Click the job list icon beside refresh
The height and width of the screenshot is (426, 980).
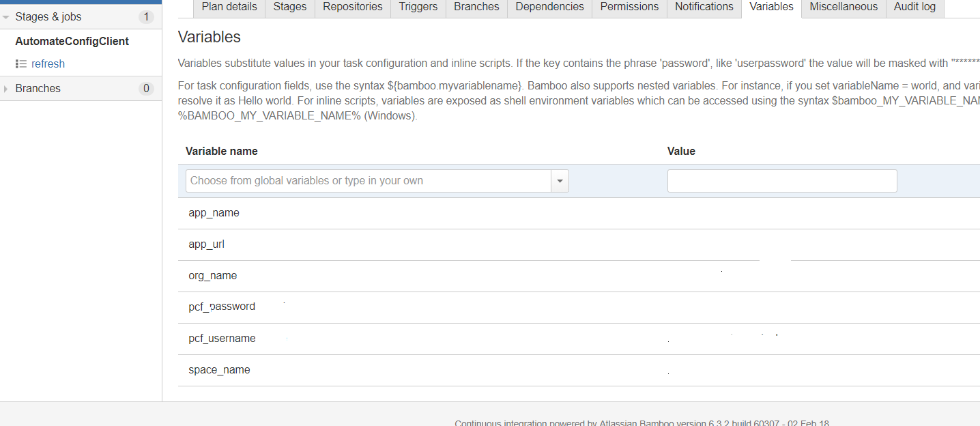tap(21, 64)
